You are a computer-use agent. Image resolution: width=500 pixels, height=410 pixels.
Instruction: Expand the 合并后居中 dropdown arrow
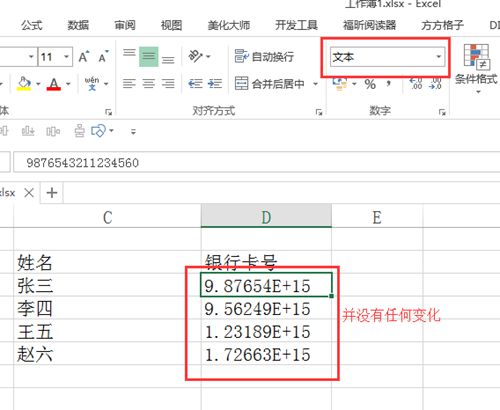315,84
